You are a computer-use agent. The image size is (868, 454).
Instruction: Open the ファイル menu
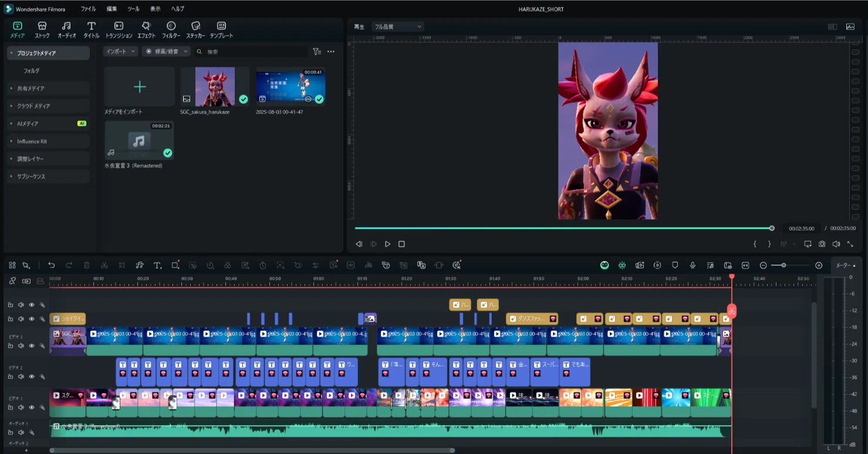coord(88,9)
